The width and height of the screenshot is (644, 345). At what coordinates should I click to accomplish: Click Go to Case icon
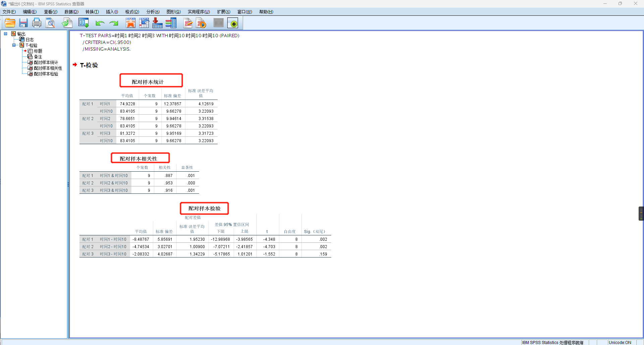coord(144,23)
